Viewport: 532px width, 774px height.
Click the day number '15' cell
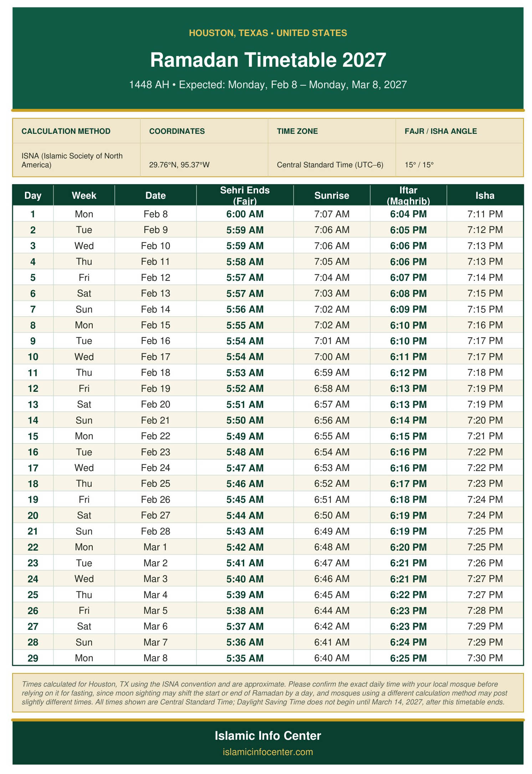33,436
